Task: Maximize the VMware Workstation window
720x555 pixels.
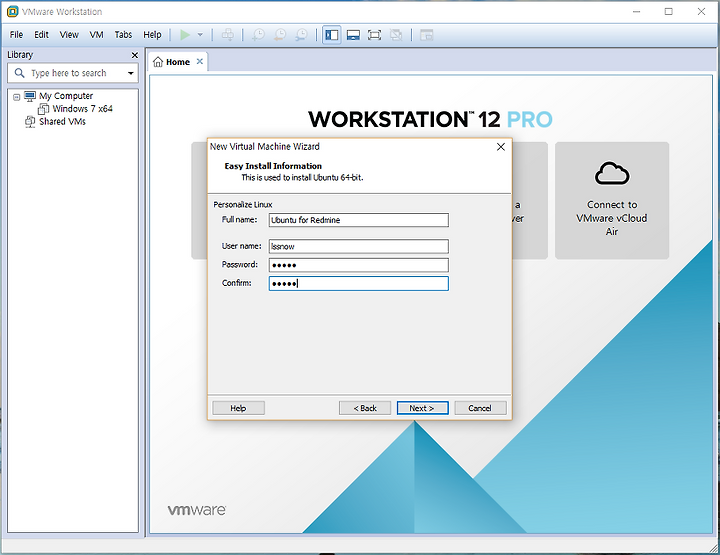Action: (669, 11)
